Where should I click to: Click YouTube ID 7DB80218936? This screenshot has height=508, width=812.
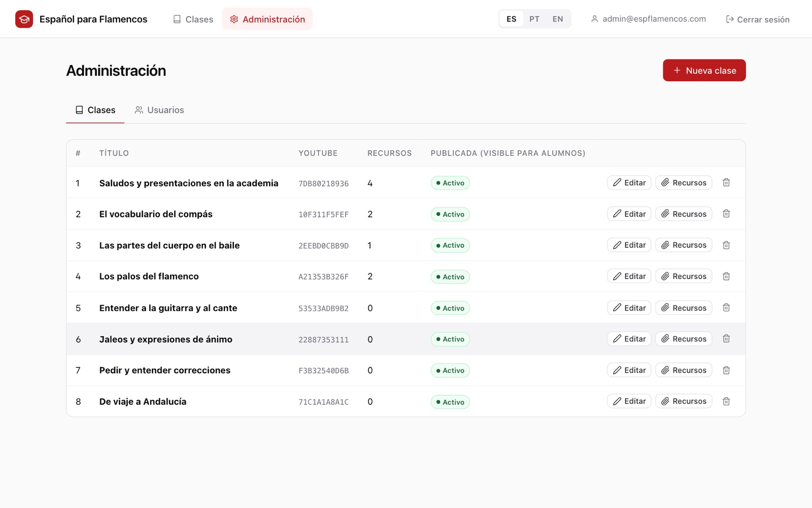pyautogui.click(x=323, y=183)
